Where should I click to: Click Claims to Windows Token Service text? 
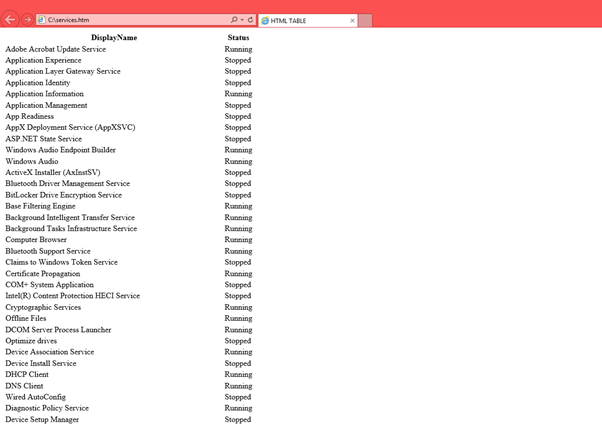61,262
